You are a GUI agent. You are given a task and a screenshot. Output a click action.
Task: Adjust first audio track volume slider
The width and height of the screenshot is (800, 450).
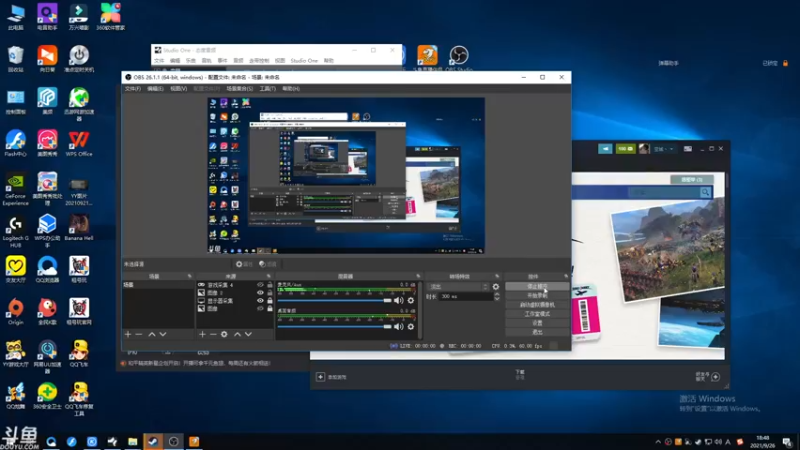point(334,301)
